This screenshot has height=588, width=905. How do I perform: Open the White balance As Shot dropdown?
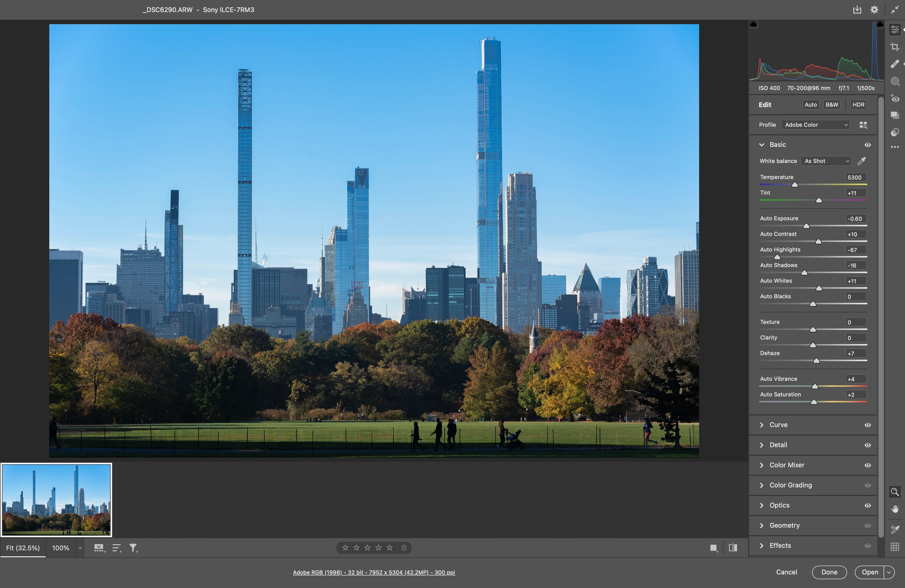826,161
